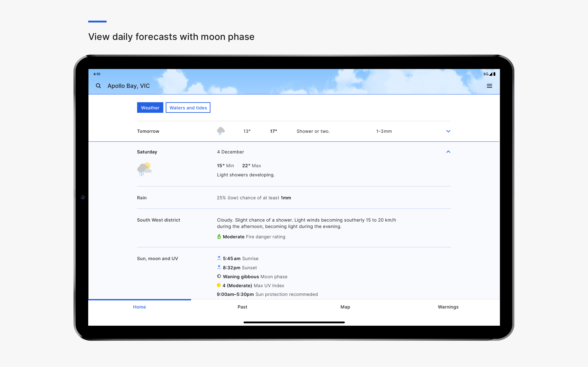This screenshot has height=367, width=588.
Task: Click the Apollo Bay, VIC location title
Action: point(129,86)
